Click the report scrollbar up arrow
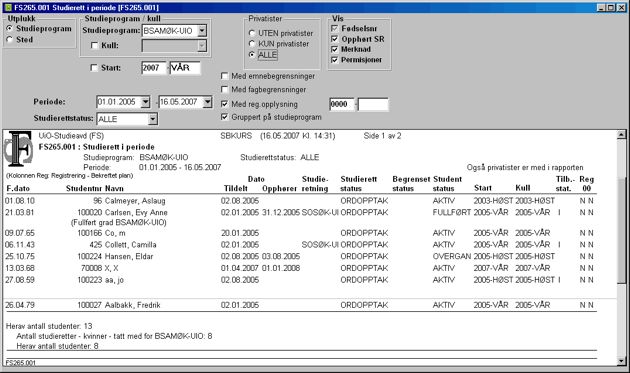Viewport: 630px width, 373px height. (x=621, y=135)
